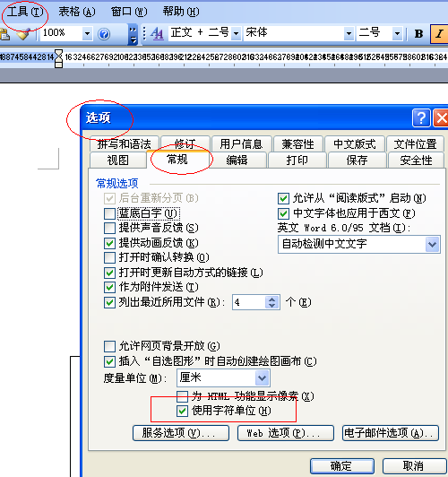
Task: Click the dialog's question-mark help button
Action: click(x=421, y=117)
